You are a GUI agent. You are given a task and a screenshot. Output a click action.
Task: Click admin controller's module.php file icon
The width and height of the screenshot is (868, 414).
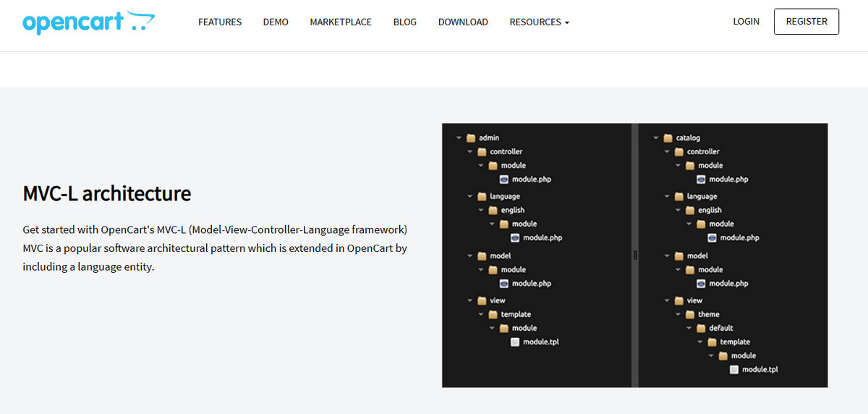pyautogui.click(x=504, y=179)
